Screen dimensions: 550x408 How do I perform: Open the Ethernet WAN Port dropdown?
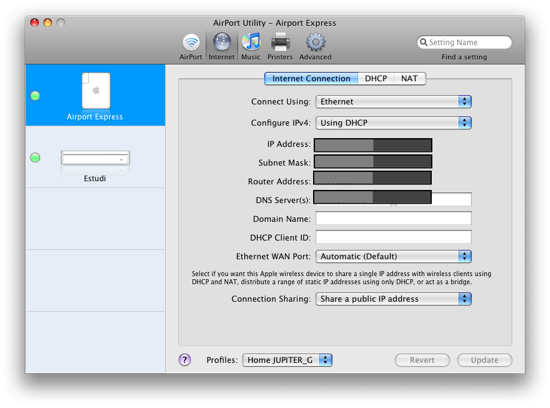pyautogui.click(x=394, y=256)
